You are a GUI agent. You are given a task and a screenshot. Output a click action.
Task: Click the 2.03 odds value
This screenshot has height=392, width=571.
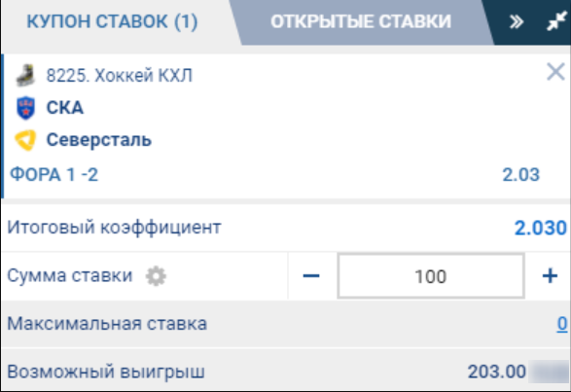pos(520,174)
